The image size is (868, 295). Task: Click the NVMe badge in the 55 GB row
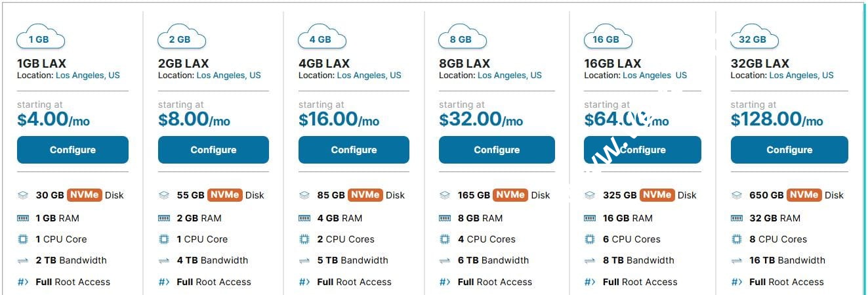tap(225, 195)
